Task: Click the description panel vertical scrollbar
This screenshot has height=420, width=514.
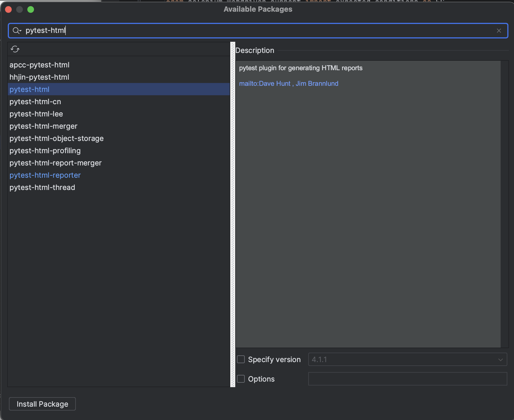Action: click(x=505, y=204)
